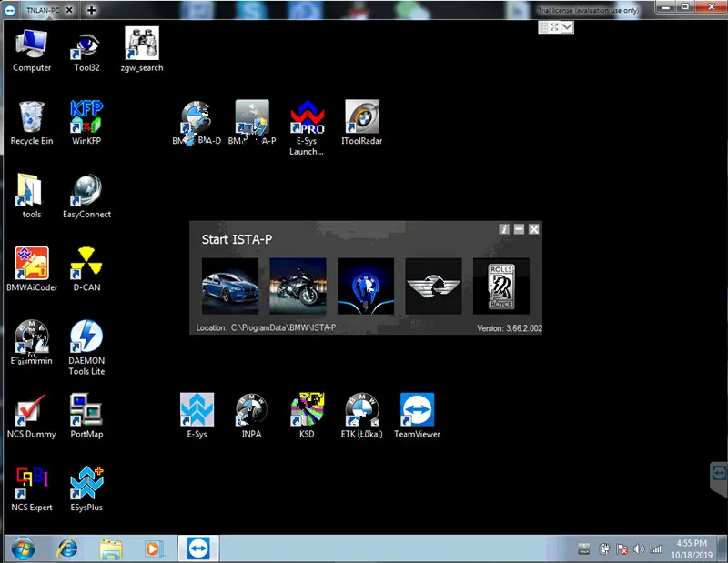Screen dimensions: 728x563
Task: Switch to the TNLAN-PC session tab
Action: [x=43, y=10]
